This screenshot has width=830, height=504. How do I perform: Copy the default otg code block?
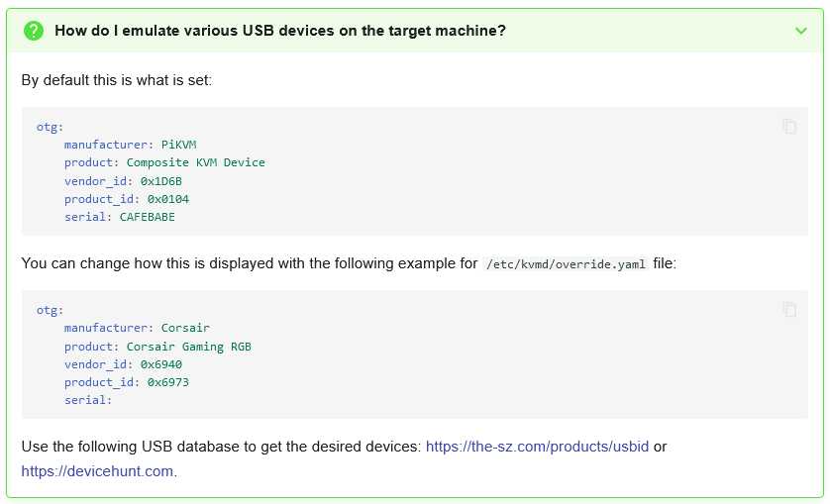[789, 127]
